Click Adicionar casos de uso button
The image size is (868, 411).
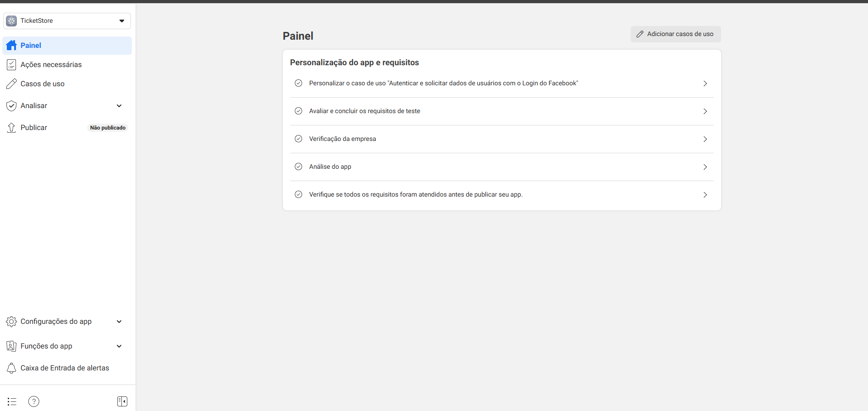click(x=675, y=34)
